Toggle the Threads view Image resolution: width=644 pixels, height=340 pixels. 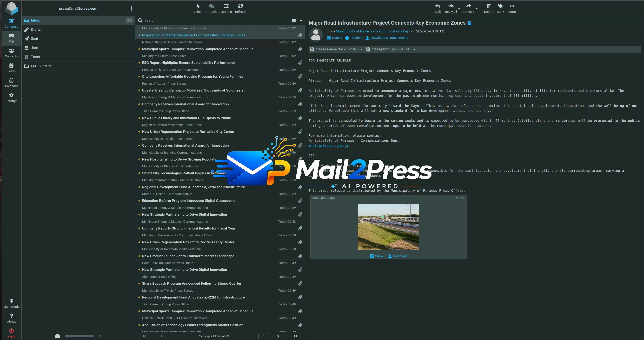click(211, 8)
